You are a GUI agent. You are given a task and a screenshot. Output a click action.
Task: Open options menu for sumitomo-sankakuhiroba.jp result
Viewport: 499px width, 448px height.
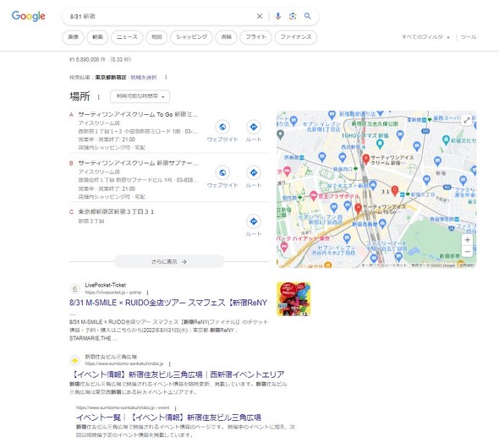coord(169,363)
